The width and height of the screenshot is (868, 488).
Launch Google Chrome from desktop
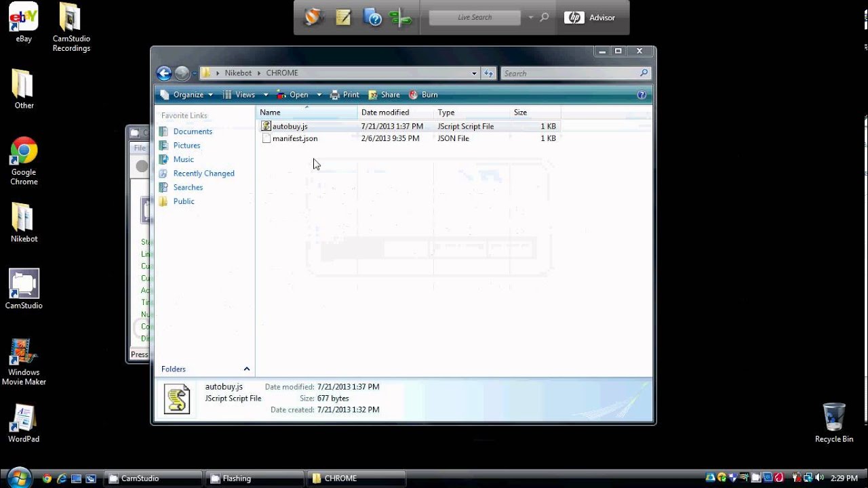pyautogui.click(x=24, y=161)
